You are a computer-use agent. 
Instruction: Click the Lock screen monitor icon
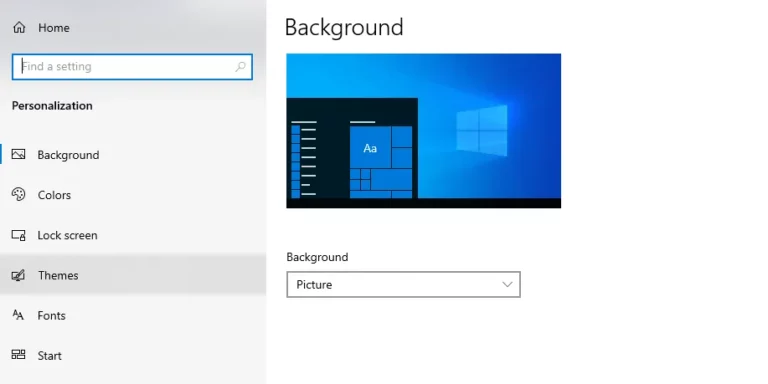(x=18, y=235)
